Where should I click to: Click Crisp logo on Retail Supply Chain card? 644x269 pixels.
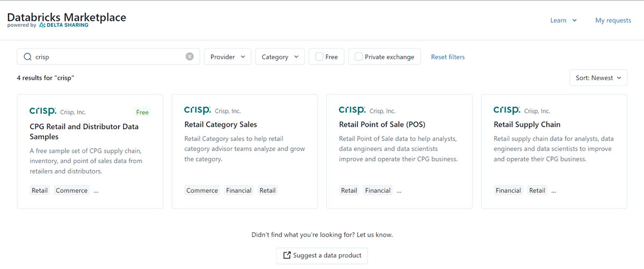tap(507, 110)
